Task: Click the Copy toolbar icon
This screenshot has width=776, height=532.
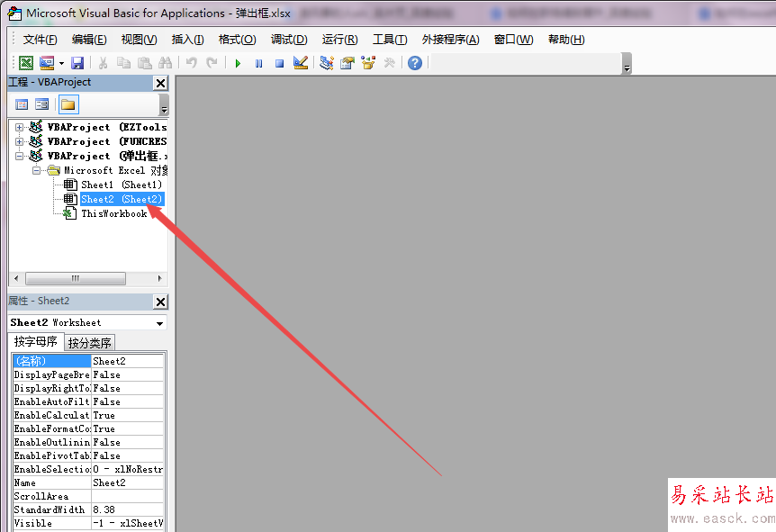Action: coord(123,63)
